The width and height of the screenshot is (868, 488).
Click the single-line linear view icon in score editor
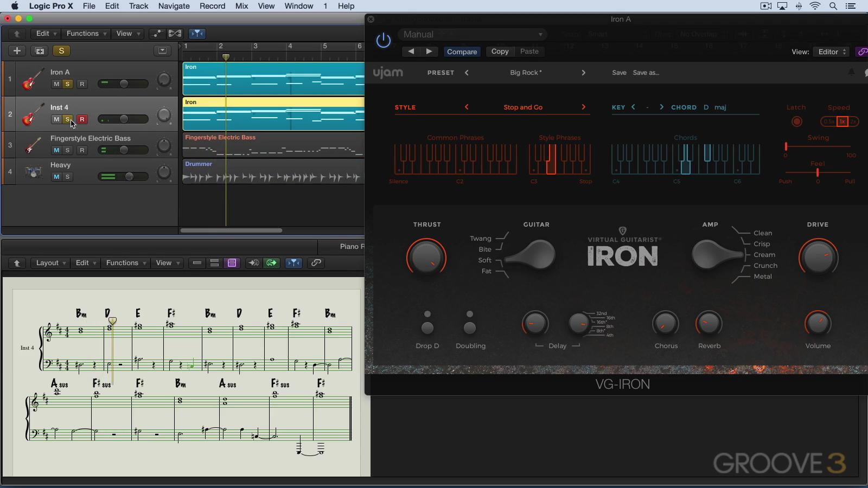tap(197, 263)
